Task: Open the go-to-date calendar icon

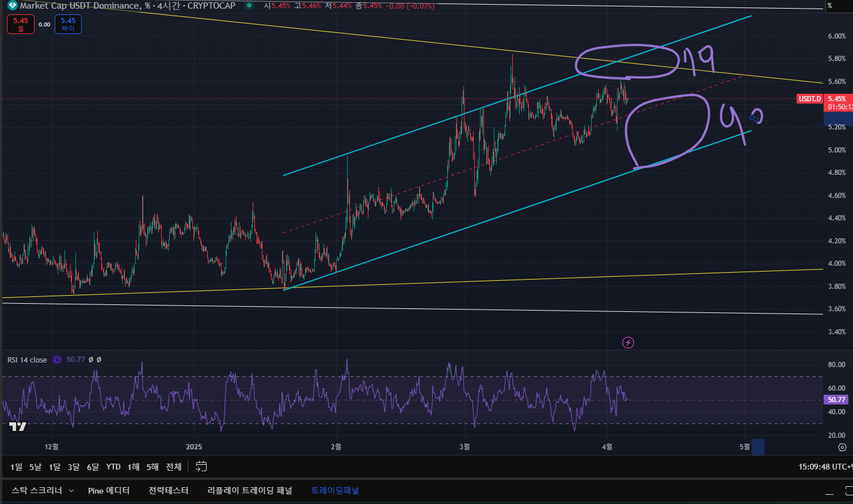Action: coord(201,467)
